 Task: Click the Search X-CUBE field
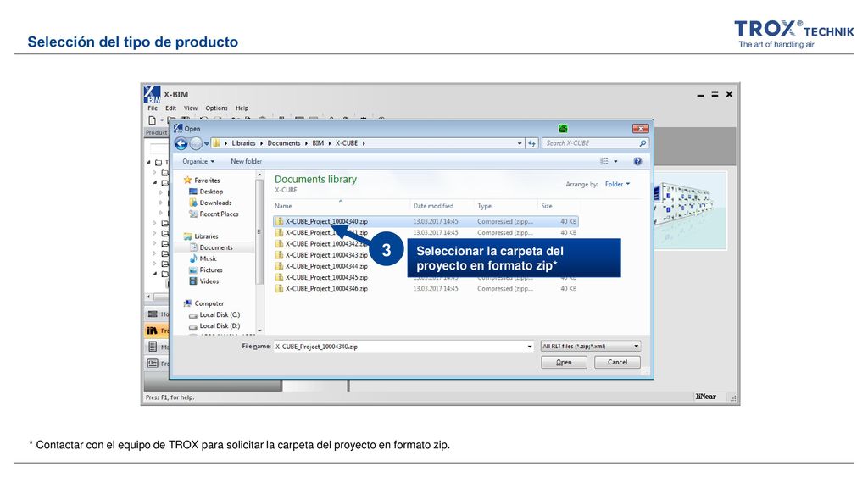click(x=594, y=143)
